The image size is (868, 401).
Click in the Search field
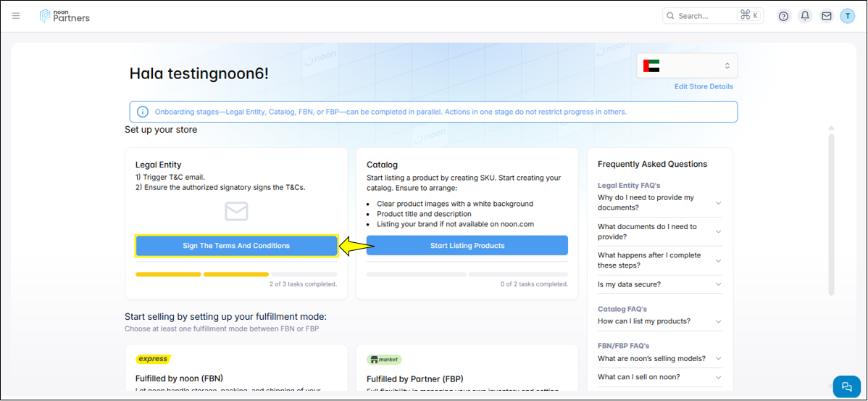(703, 16)
